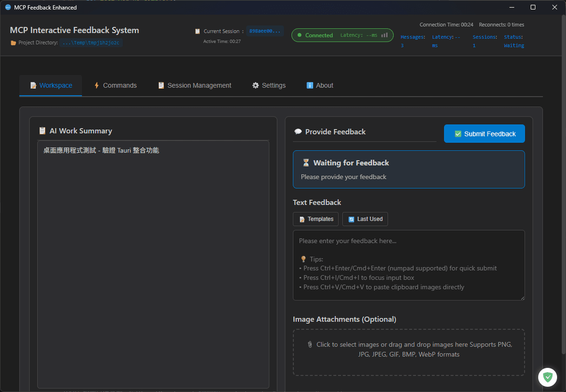Click the Last Used button

365,219
